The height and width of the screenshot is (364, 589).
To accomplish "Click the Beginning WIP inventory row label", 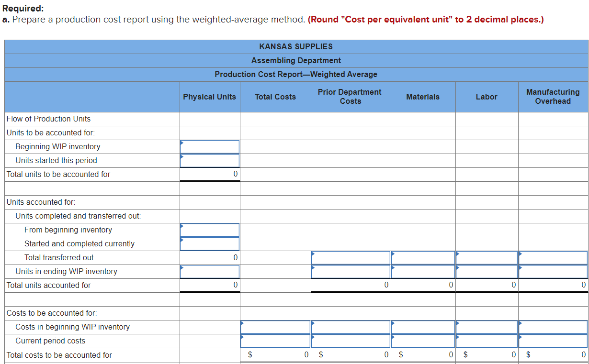I will [58, 146].
